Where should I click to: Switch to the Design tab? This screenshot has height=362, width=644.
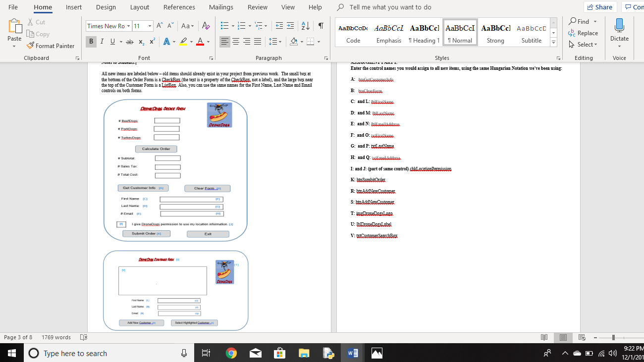click(106, 7)
